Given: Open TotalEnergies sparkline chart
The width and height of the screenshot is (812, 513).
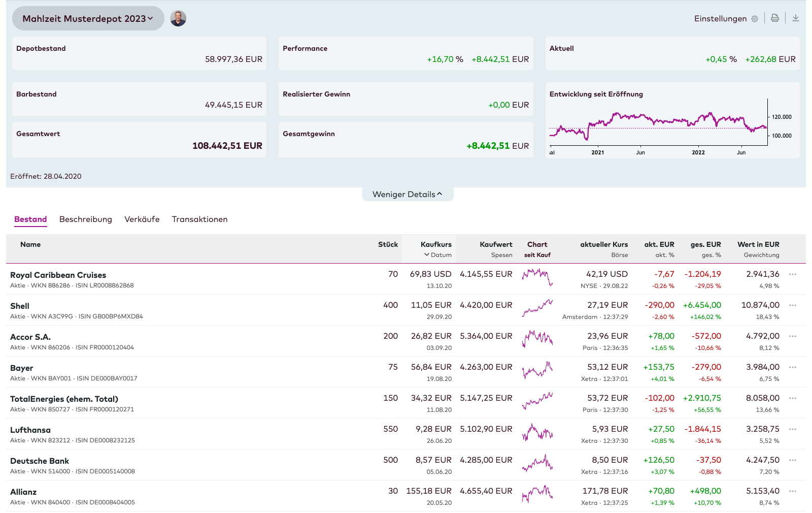Looking at the screenshot, I should click(537, 402).
